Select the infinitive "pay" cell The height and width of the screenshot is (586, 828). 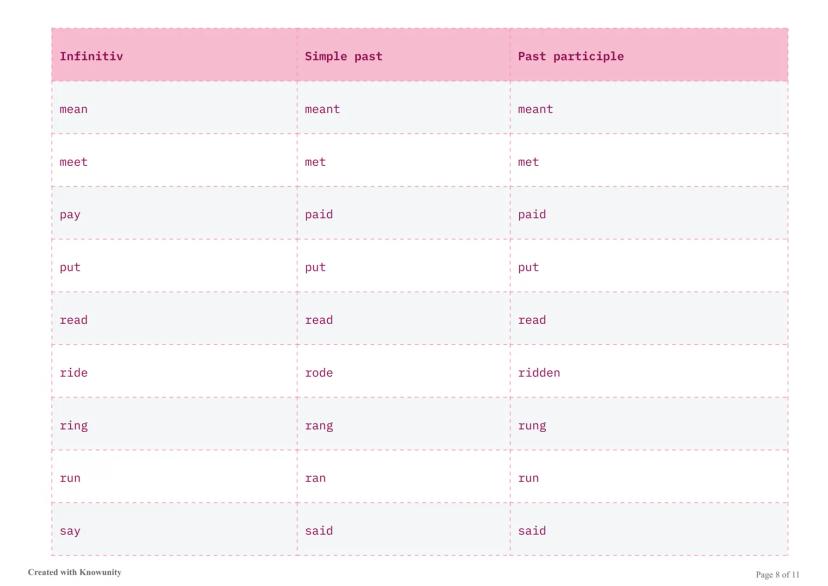click(x=70, y=215)
